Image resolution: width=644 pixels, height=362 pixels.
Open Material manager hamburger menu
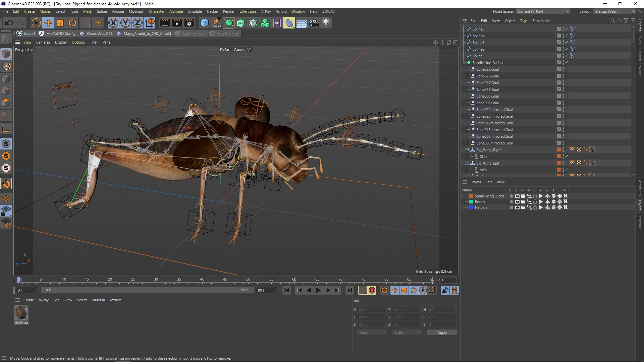click(18, 300)
